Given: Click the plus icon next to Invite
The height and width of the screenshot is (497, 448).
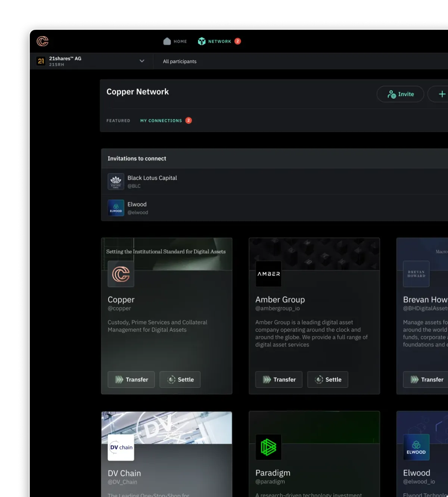Looking at the screenshot, I should coord(442,94).
